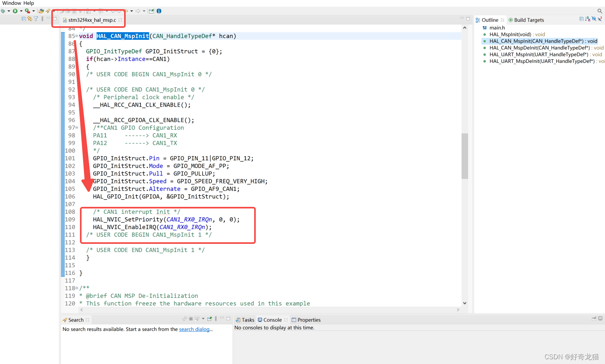Viewport: 605px width, 364px height.
Task: Click the horizontal scrollbar right arrow
Action: pos(458,309)
